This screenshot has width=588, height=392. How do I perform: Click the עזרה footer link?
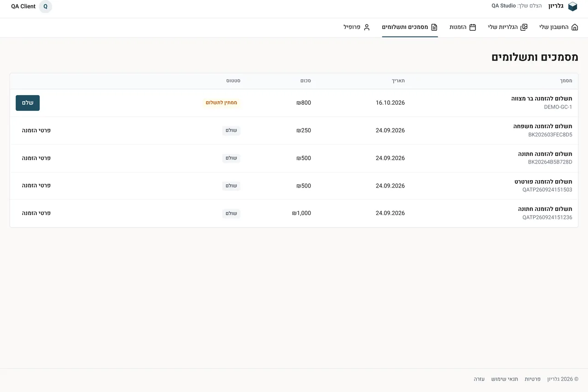pyautogui.click(x=479, y=379)
